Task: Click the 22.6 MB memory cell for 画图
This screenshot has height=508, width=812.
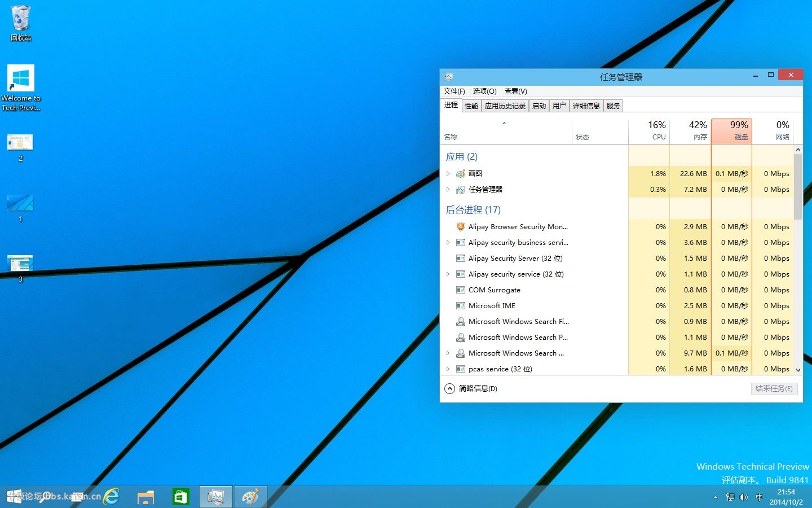Action: [x=690, y=174]
